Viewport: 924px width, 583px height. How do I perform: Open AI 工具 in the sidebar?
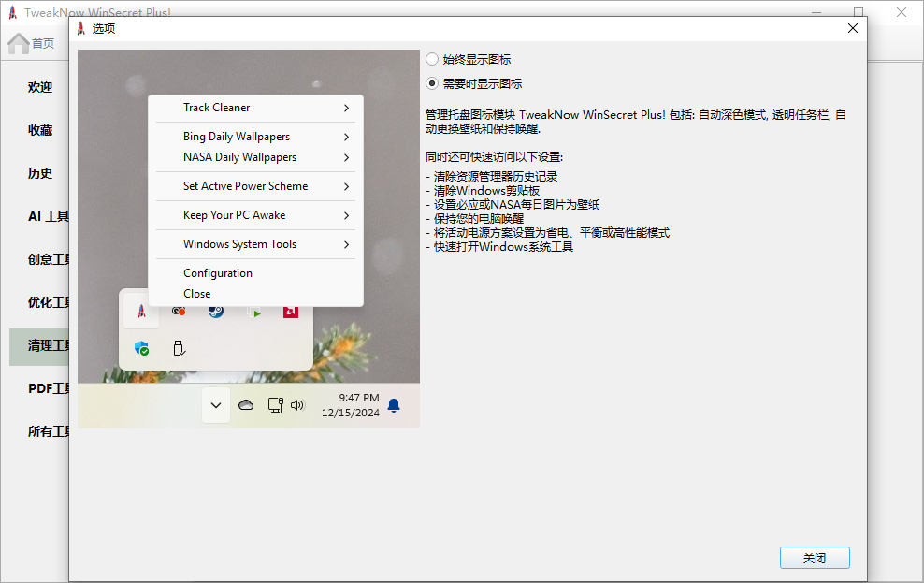pos(49,216)
